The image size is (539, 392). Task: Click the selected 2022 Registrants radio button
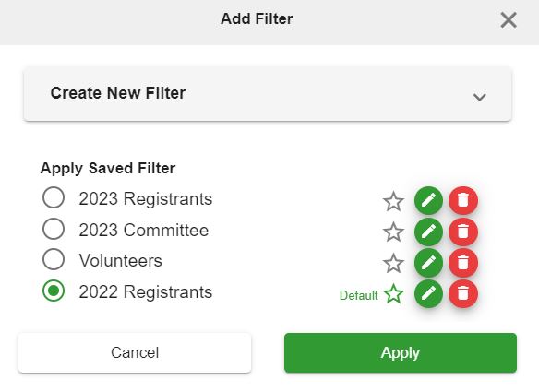coord(54,291)
